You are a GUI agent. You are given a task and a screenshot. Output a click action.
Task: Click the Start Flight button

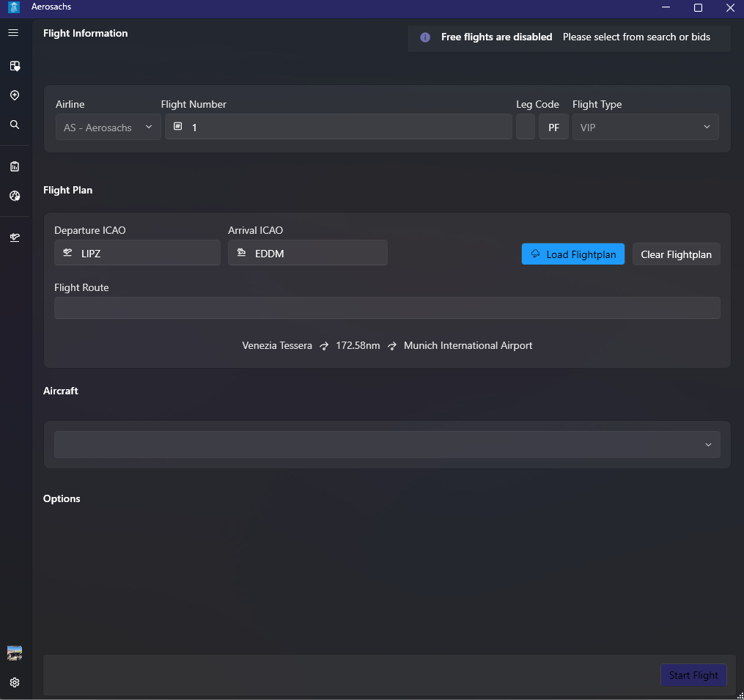(693, 675)
